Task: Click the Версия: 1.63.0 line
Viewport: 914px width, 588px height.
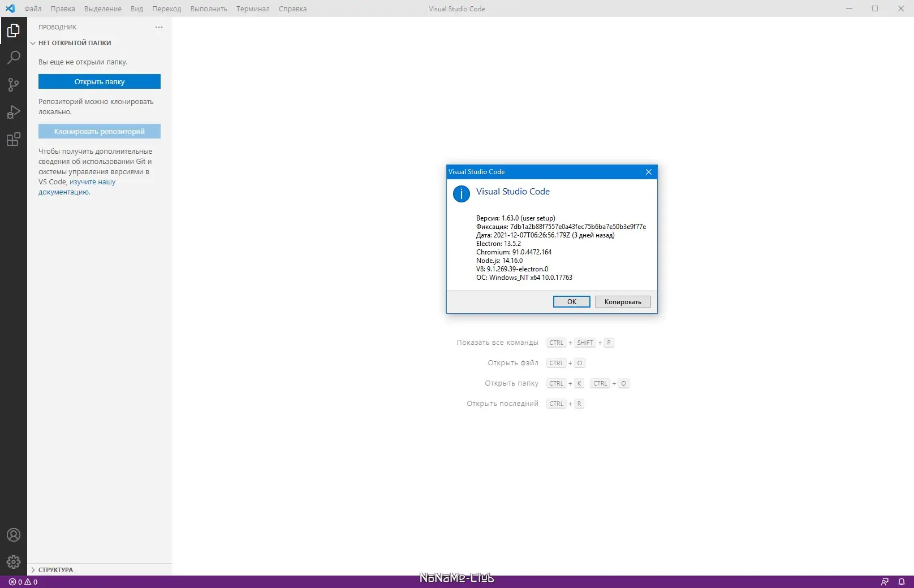Action: coord(516,218)
